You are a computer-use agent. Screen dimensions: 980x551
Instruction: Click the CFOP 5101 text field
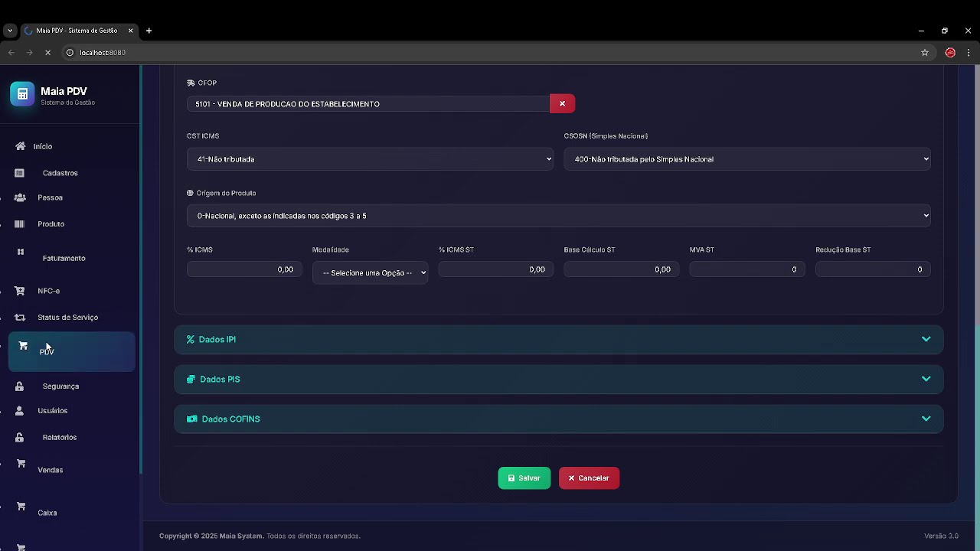(368, 103)
